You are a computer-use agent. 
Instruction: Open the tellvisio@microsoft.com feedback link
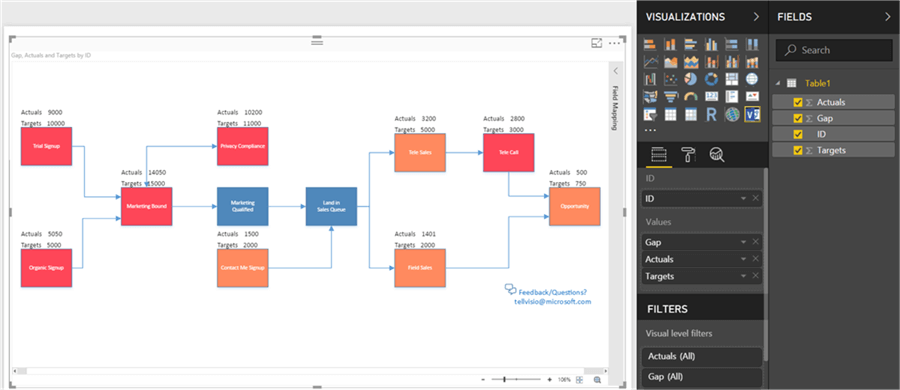click(x=552, y=302)
